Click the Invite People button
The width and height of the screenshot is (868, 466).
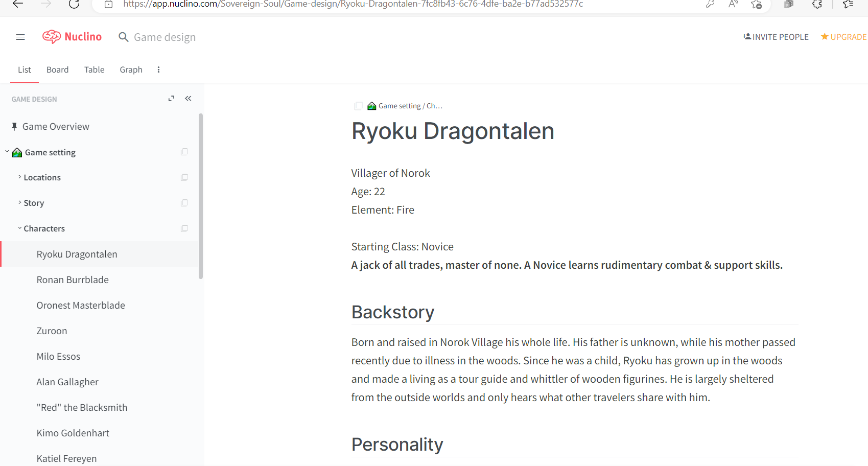coord(776,37)
